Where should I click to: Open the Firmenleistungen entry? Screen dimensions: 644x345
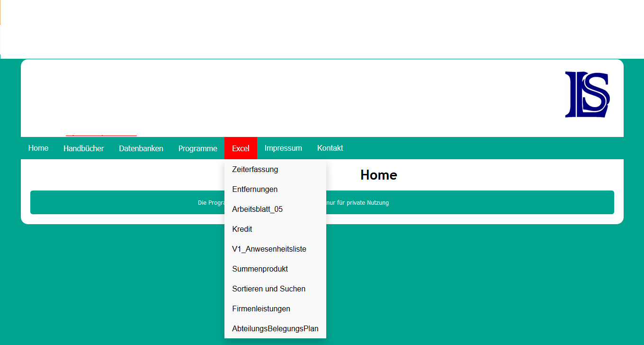pos(261,309)
